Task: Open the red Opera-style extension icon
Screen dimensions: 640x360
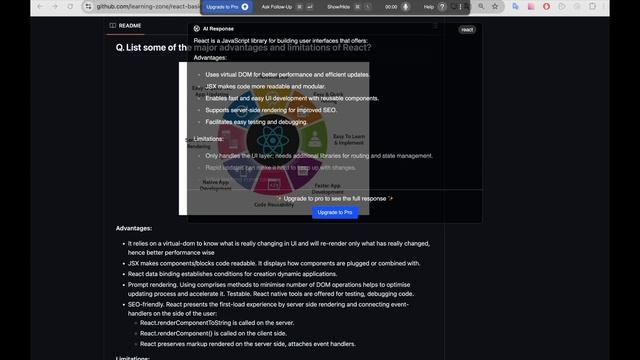Action: (x=547, y=7)
